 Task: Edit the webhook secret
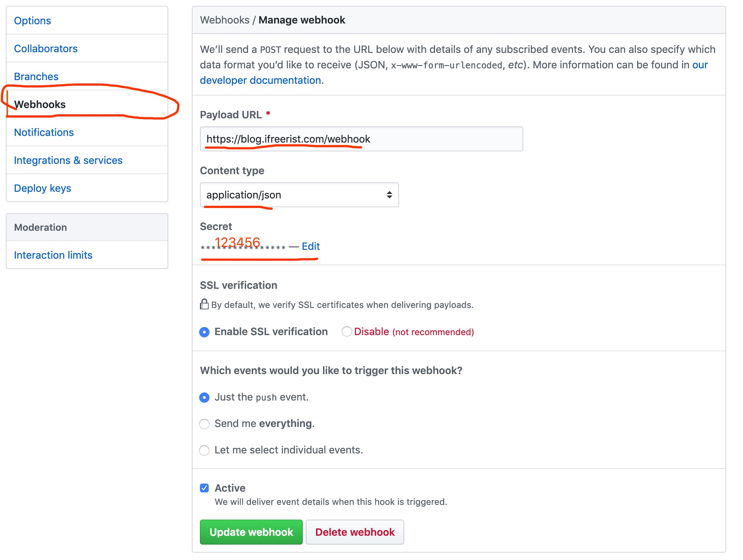[311, 246]
